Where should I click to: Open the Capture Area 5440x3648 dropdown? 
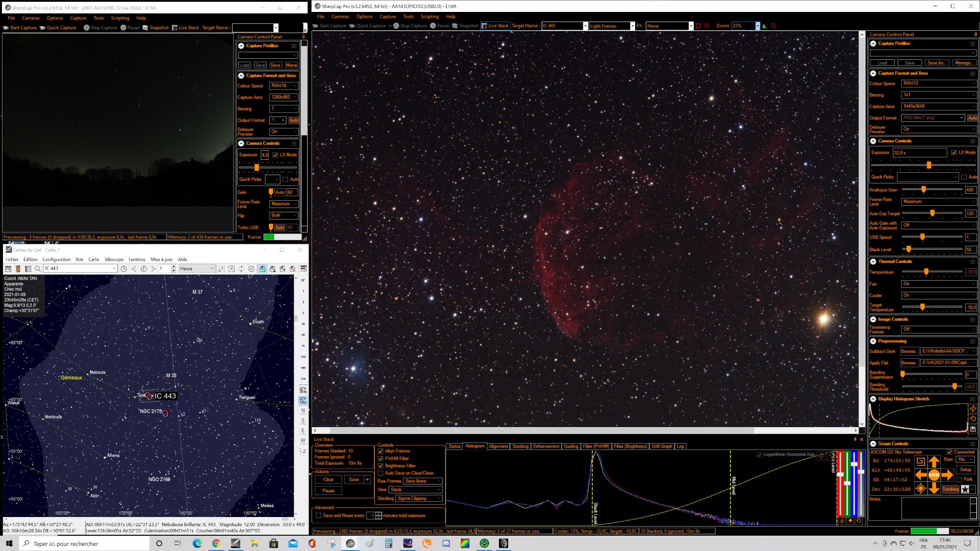(x=939, y=106)
